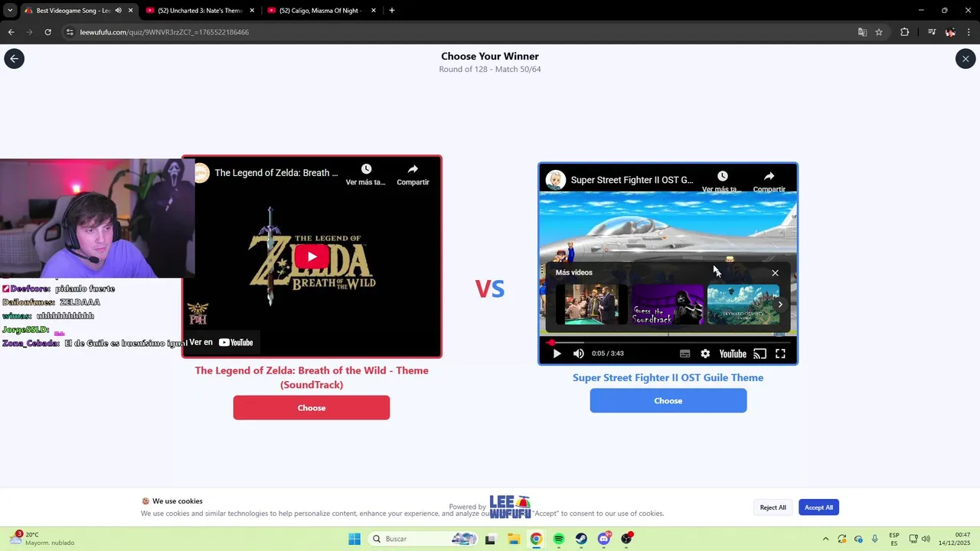The width and height of the screenshot is (980, 551).
Task: Toggle subtitles on the Guile Theme player
Action: 684,354
